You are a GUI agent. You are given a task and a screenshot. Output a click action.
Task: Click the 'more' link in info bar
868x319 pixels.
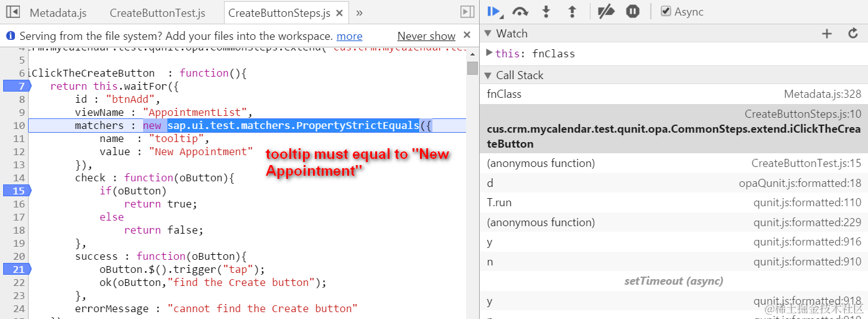tap(349, 36)
